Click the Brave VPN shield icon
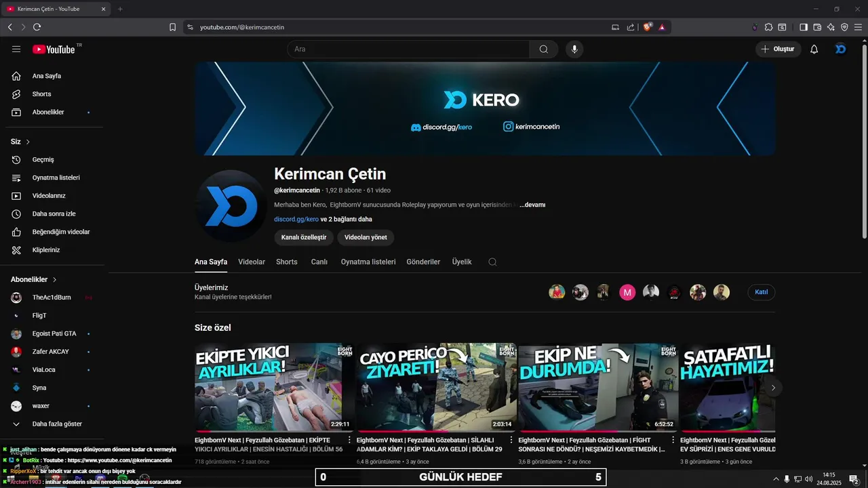The image size is (868, 488). 844,27
